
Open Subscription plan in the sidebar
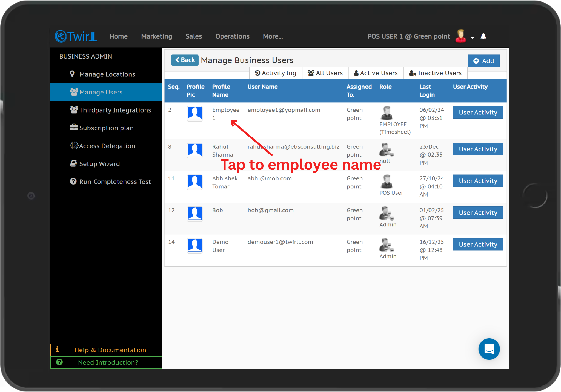106,128
